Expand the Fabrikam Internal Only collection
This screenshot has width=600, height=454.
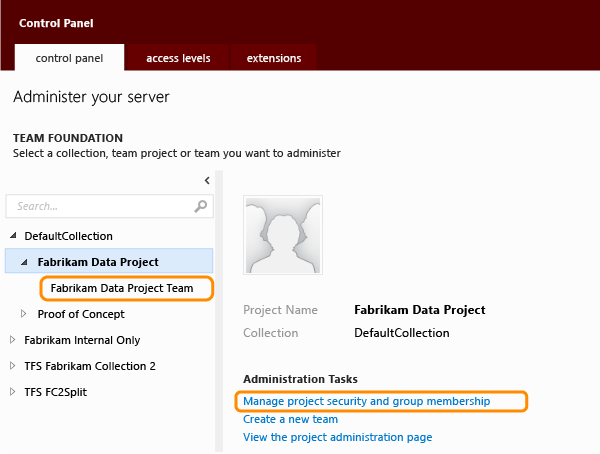12,340
